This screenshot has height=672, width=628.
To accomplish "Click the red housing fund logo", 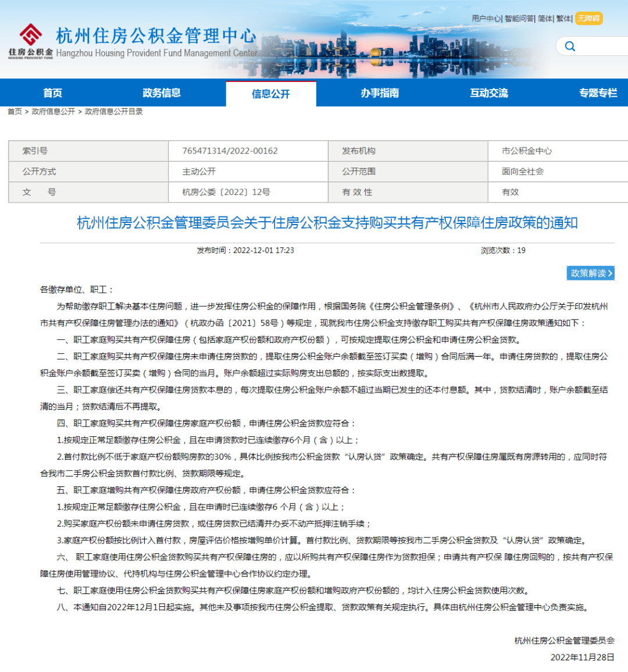I will click(31, 41).
